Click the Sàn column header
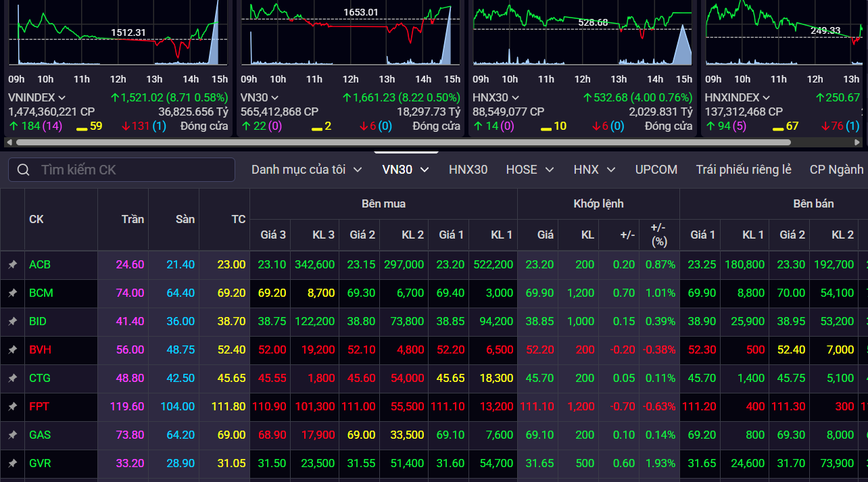 coord(185,219)
